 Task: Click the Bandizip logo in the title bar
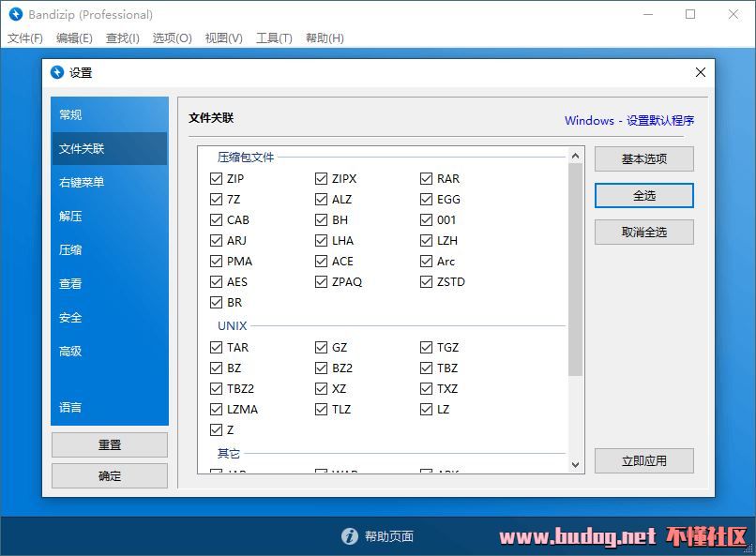coord(16,14)
